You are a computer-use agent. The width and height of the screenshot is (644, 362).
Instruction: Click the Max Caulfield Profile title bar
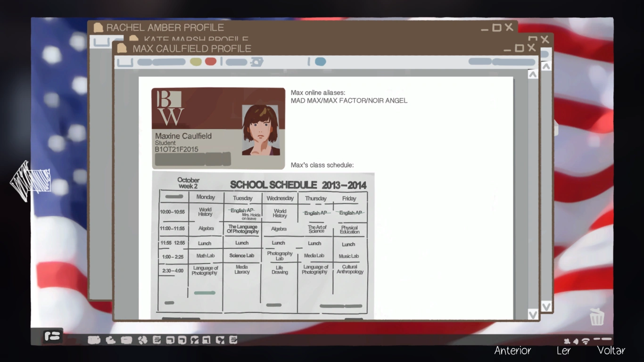point(326,48)
